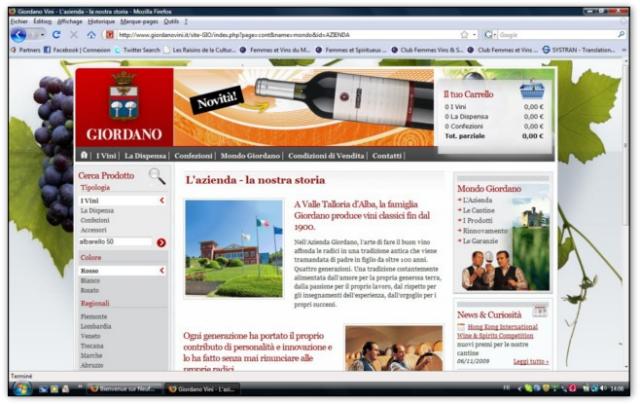Select Lombardia under Regionali

tap(96, 326)
